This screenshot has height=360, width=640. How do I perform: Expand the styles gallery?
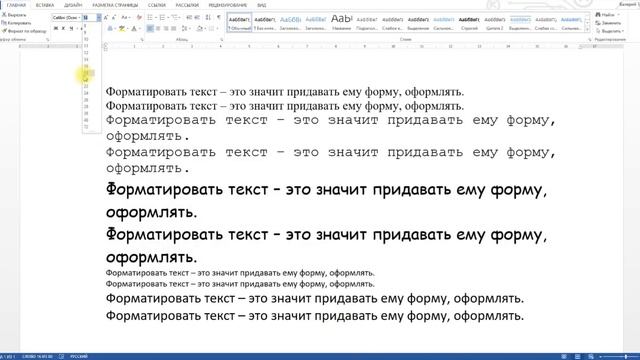[x=587, y=30]
